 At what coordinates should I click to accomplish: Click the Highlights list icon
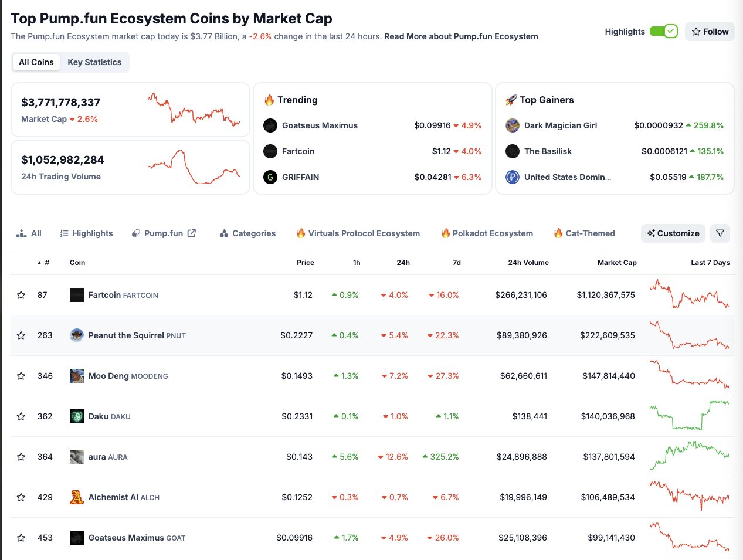64,233
